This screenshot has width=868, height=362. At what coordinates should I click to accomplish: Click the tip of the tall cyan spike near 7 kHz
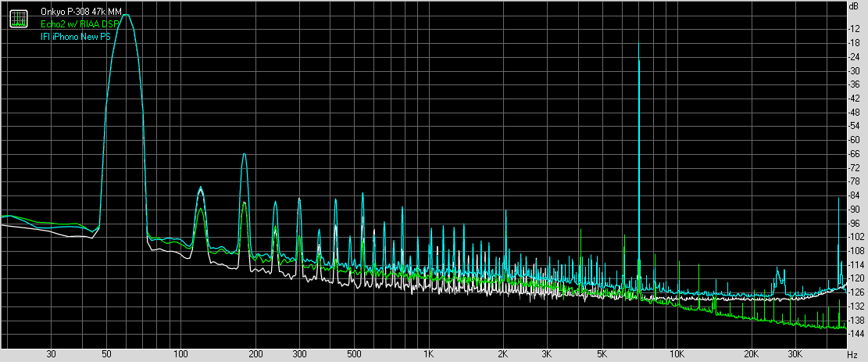639,59
